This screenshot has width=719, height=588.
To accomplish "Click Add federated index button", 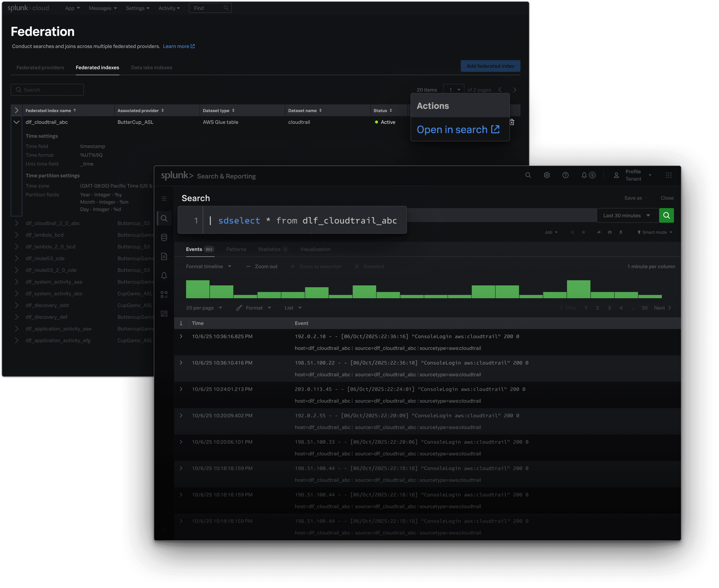I will [490, 66].
